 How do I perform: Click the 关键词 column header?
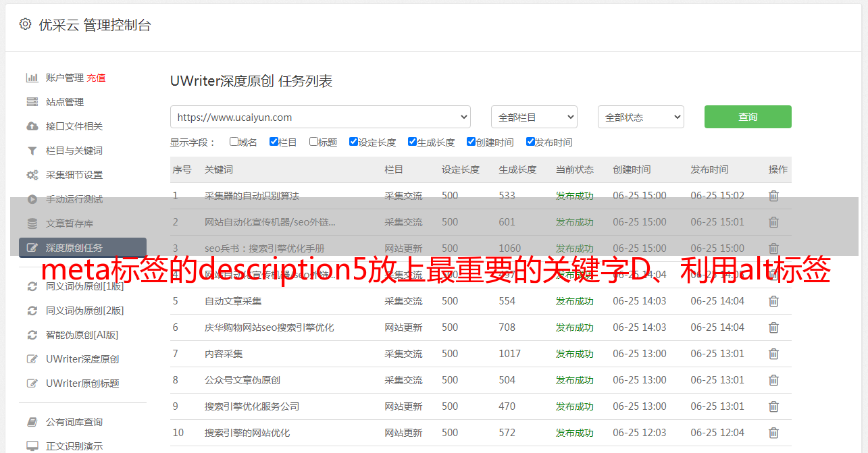(x=219, y=169)
